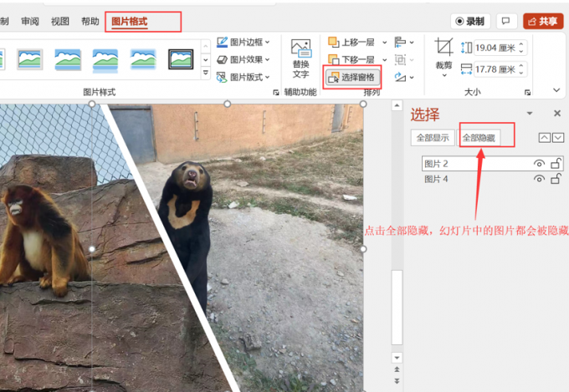This screenshot has height=392, width=569.
Task: Click the 共享 share button
Action: point(543,22)
